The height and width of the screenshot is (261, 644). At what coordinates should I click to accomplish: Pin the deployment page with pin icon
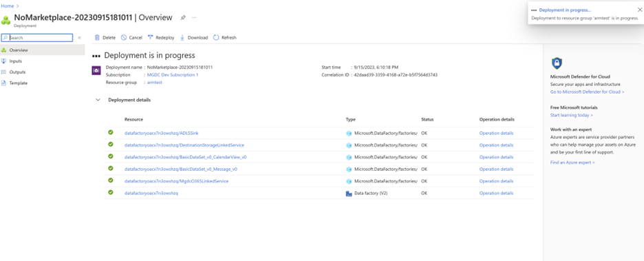(x=183, y=17)
